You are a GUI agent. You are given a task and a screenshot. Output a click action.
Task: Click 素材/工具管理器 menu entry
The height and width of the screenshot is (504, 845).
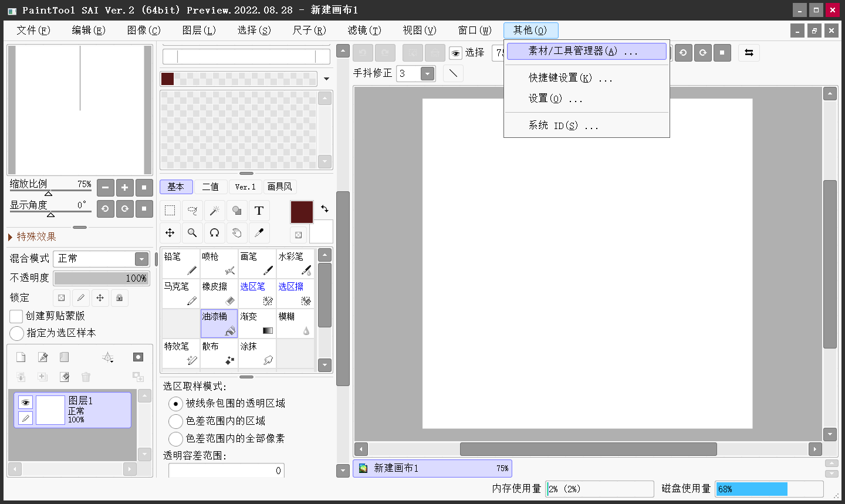[587, 51]
